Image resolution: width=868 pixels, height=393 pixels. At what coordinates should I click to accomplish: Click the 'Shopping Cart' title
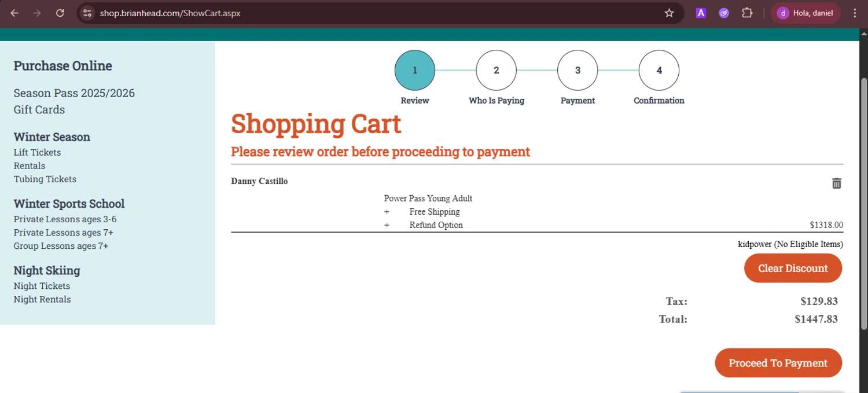click(x=316, y=124)
